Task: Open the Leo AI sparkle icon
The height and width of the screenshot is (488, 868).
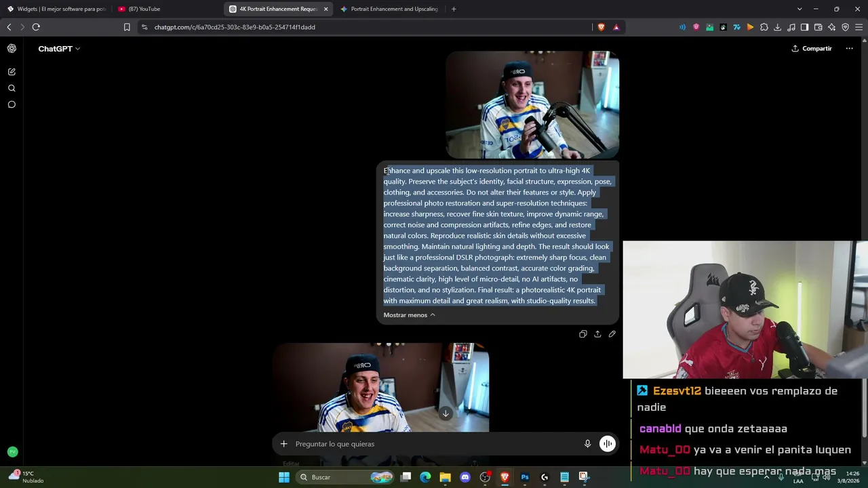Action: tap(832, 27)
